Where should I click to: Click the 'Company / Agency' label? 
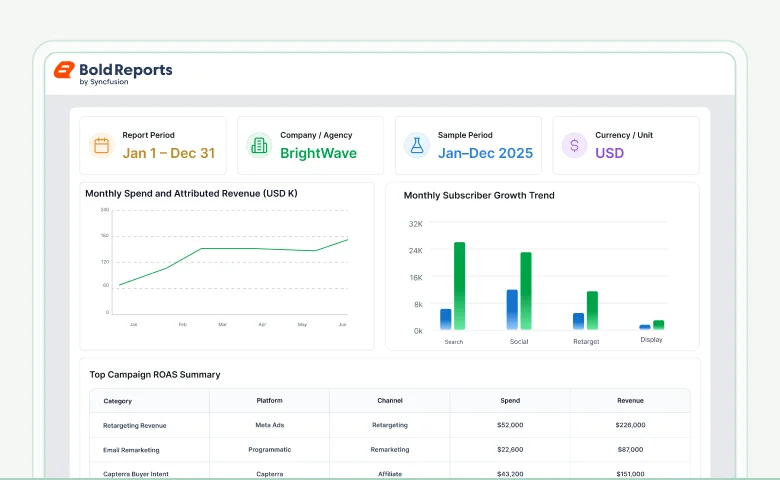coord(316,135)
